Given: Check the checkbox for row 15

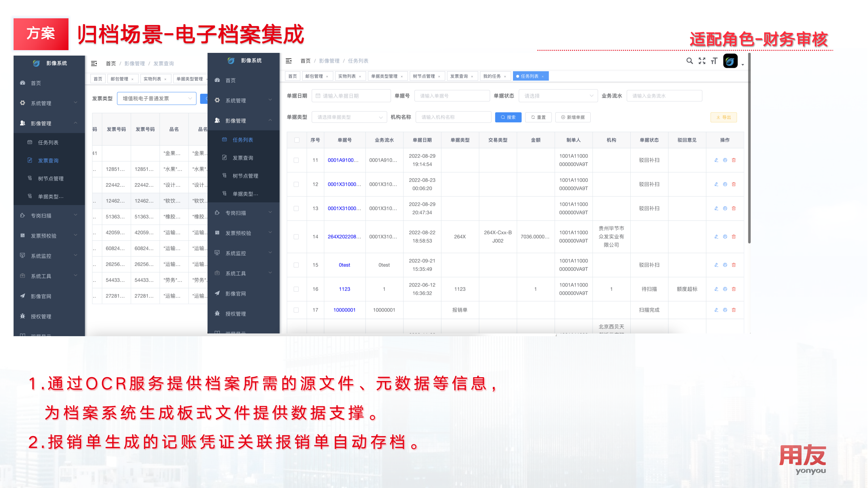Looking at the screenshot, I should coord(296,265).
